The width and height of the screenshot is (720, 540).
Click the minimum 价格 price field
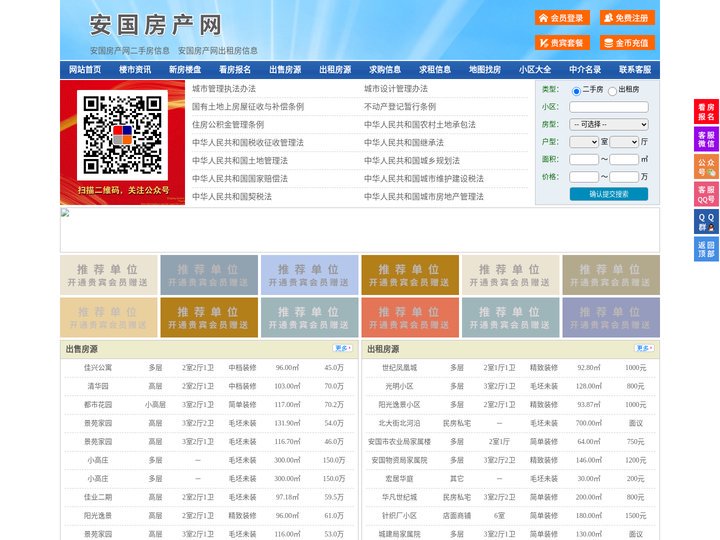pos(584,177)
